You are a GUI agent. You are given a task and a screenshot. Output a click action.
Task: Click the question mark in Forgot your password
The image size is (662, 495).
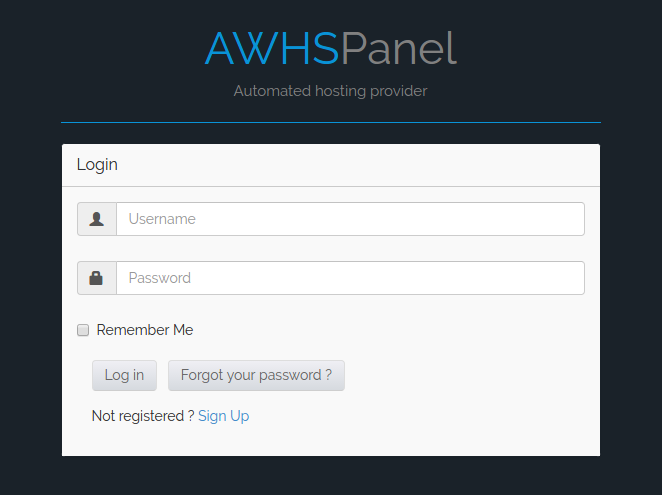(328, 375)
